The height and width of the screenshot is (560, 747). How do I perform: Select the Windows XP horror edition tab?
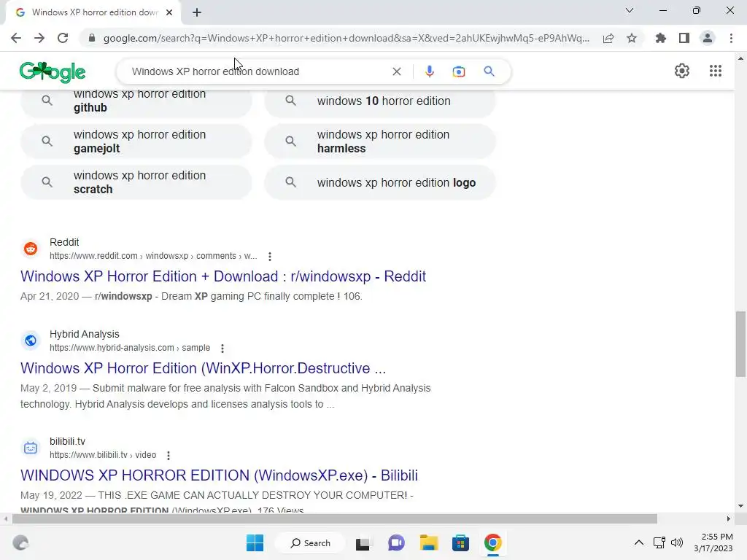(94, 12)
